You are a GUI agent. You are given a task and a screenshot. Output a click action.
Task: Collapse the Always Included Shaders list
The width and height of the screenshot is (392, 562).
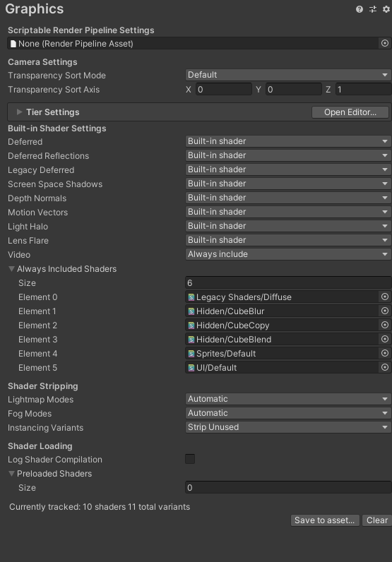coord(11,269)
